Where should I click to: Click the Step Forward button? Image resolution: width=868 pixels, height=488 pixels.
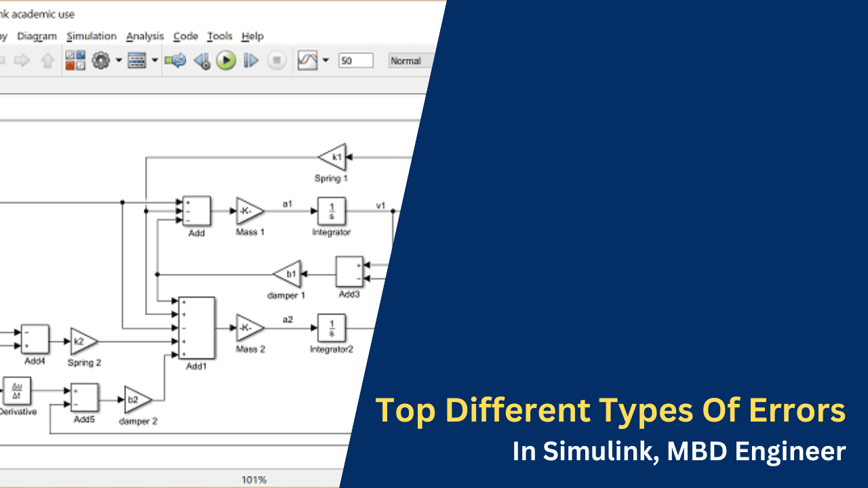click(x=251, y=60)
